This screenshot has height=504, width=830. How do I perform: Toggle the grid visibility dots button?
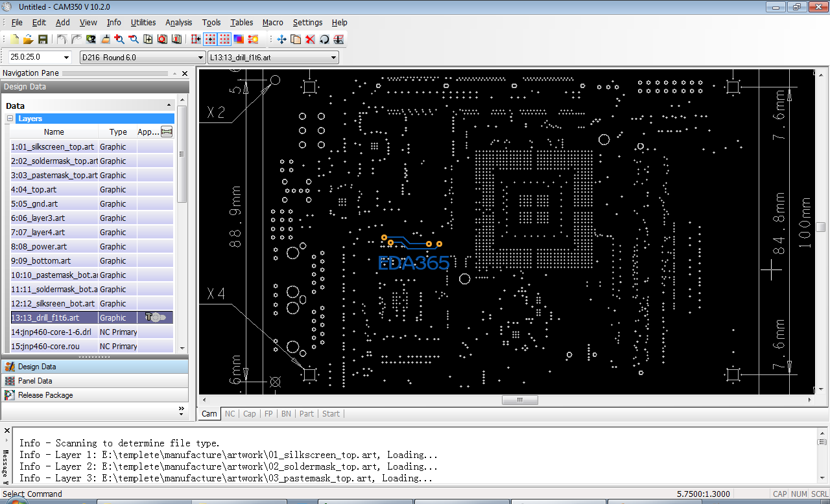click(x=224, y=40)
